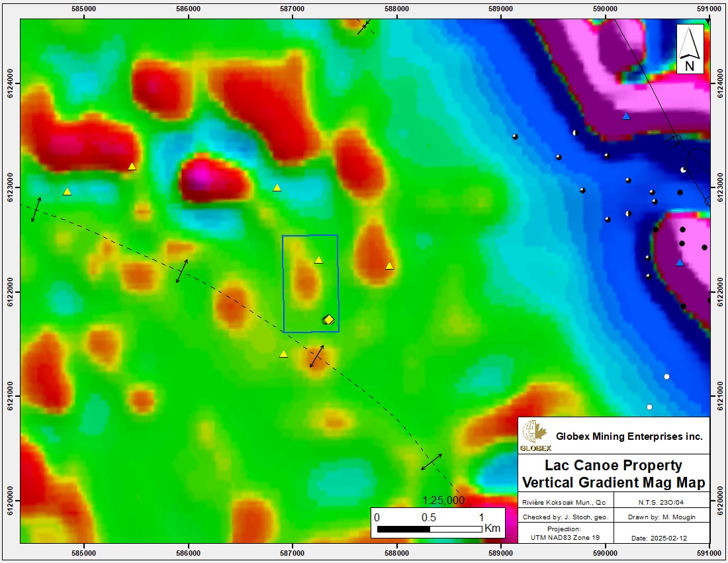Click the yellow triangle right of the blue rectangle
The height and width of the screenshot is (563, 728).
pyautogui.click(x=390, y=266)
